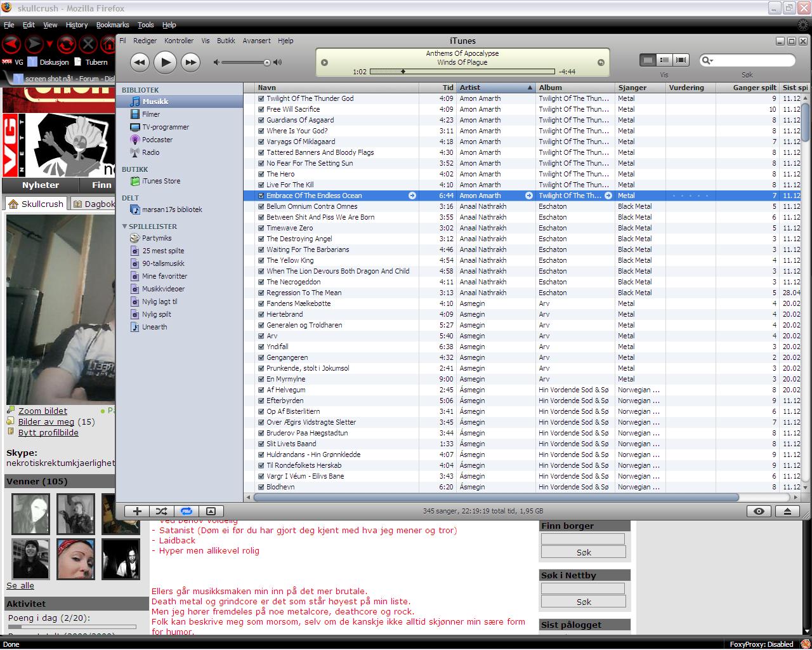Viewport: 812px width, 650px height.
Task: Collapse the SPILLELISTER section
Action: point(125,226)
